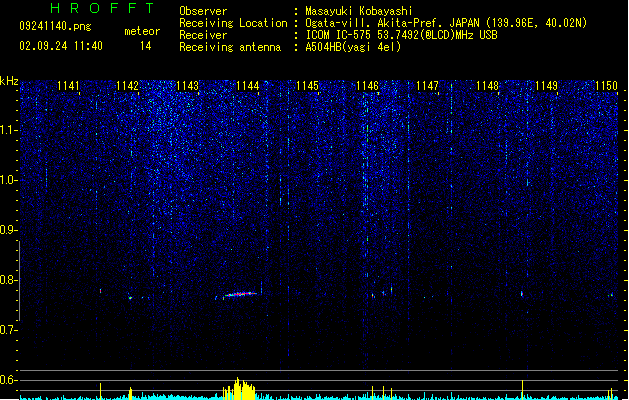This screenshot has height=400, width=629.
Task: Select the file name 09241140.png
Action: point(55,26)
